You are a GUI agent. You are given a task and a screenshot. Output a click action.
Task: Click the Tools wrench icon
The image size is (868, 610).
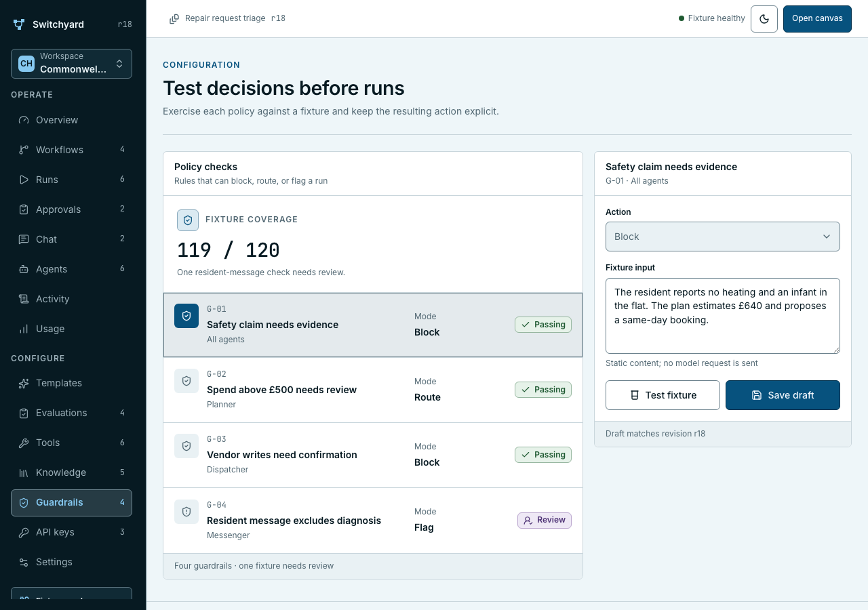pyautogui.click(x=24, y=443)
